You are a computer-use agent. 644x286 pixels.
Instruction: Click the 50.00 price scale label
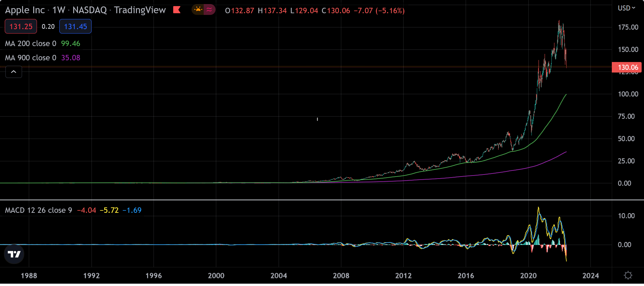(x=626, y=139)
